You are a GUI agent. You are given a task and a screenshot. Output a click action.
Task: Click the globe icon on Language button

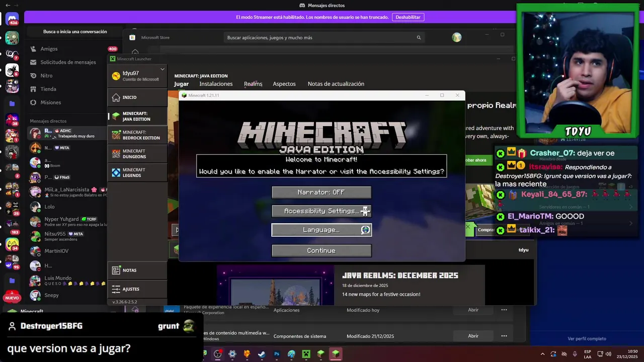tap(365, 230)
